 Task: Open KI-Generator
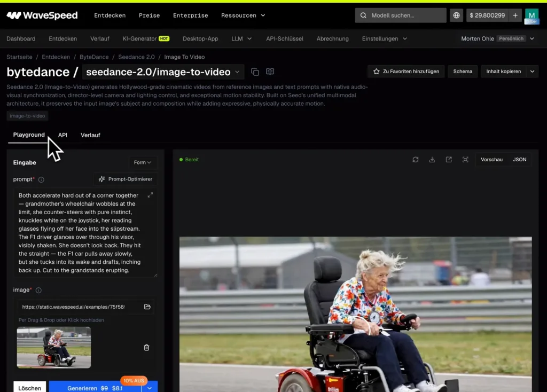pyautogui.click(x=146, y=38)
